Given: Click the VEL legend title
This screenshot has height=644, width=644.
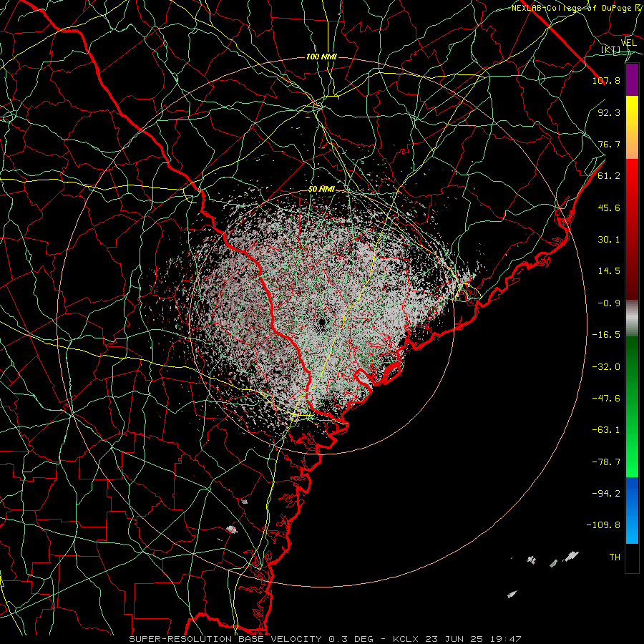Looking at the screenshot, I should (628, 43).
